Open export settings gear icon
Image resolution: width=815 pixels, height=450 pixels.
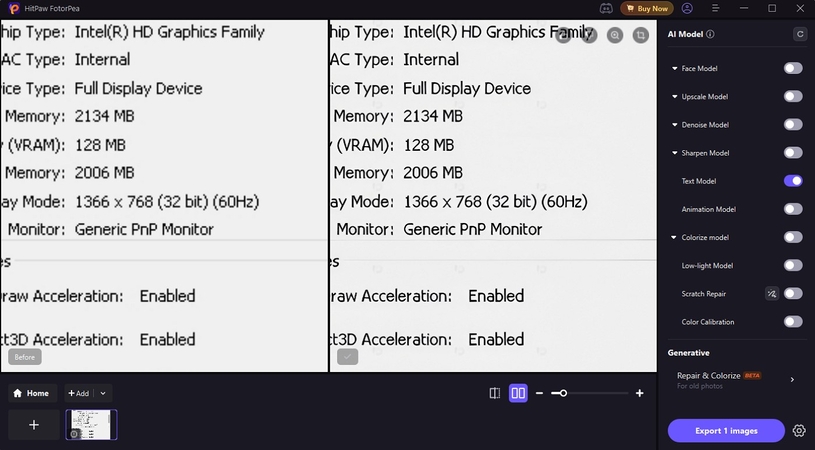799,431
